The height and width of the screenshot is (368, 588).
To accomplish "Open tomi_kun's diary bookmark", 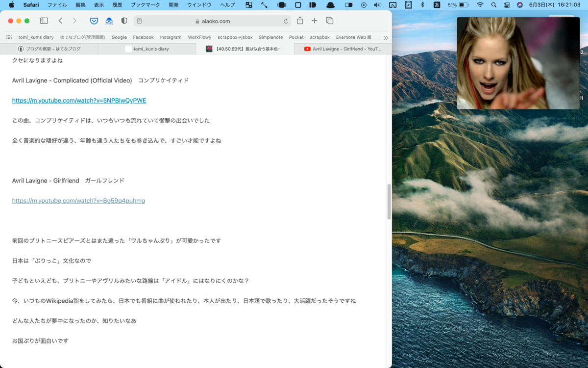I will click(36, 37).
